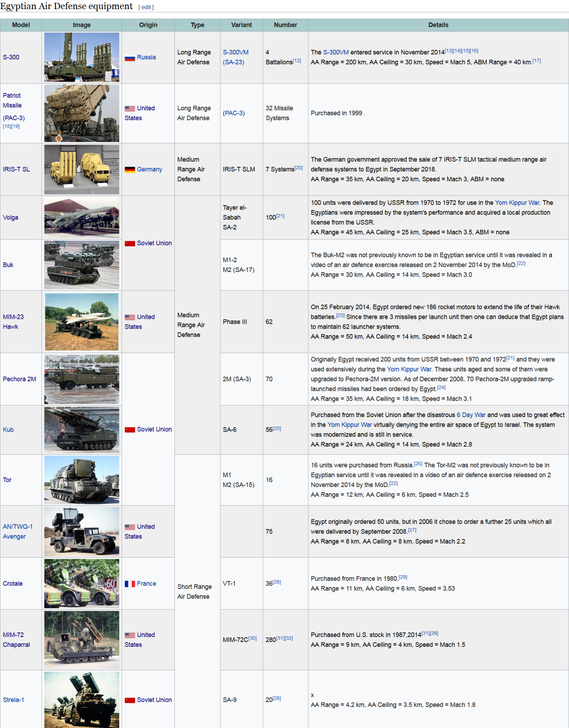
Task: Open the Strela-1 model link
Action: tap(13, 700)
